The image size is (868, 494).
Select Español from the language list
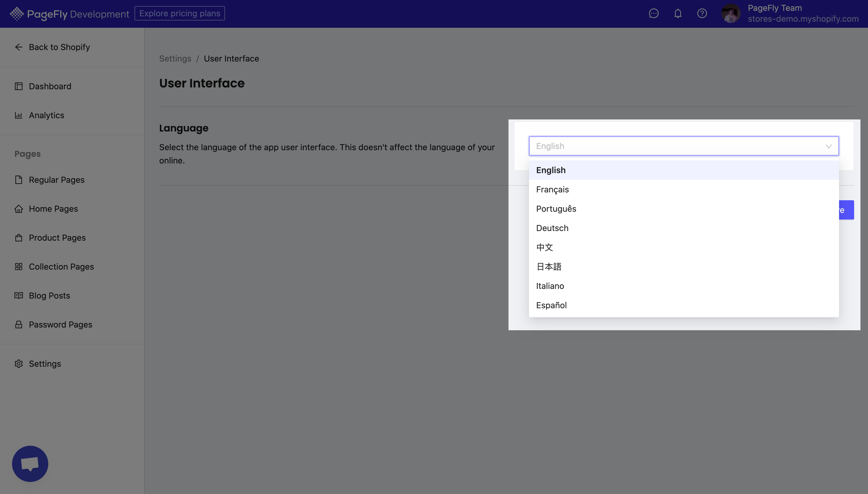[684, 306]
